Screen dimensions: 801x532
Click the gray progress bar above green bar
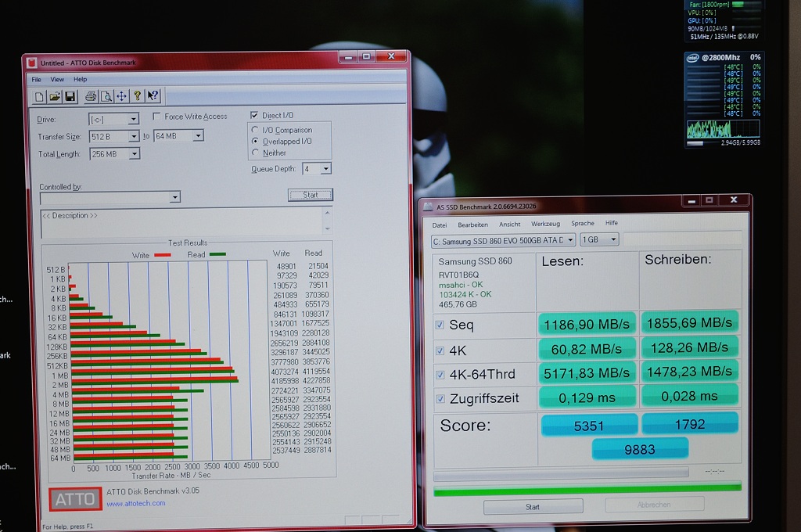click(561, 473)
